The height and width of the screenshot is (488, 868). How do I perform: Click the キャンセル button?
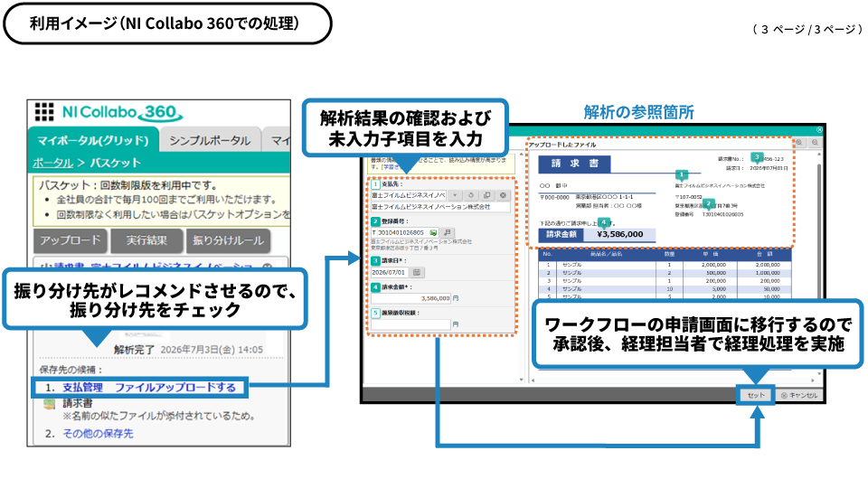click(x=798, y=395)
